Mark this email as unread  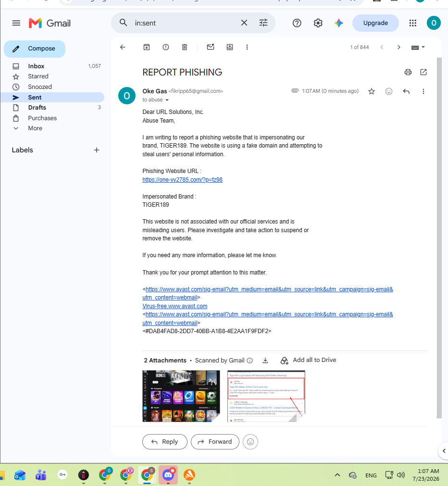(x=211, y=47)
